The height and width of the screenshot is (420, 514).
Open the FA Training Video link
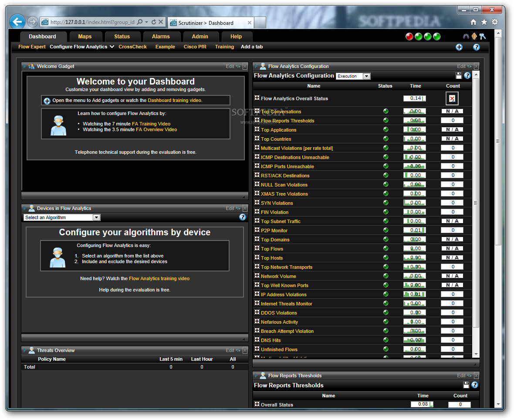pyautogui.click(x=151, y=124)
